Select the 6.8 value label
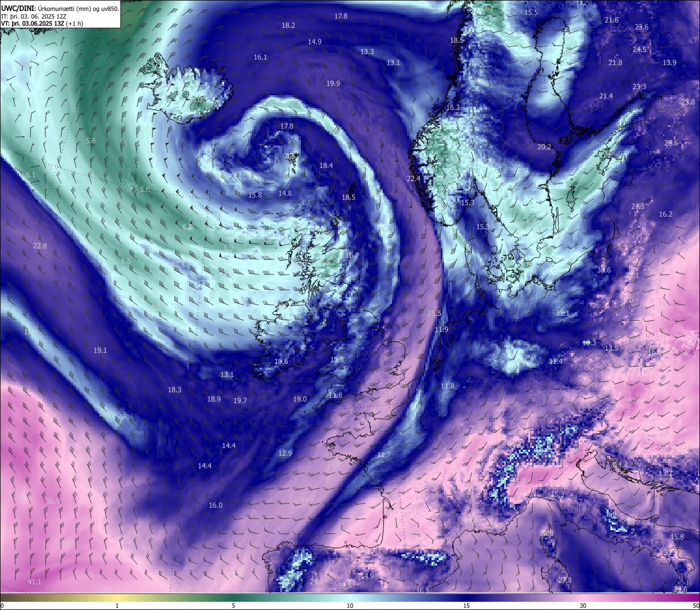Screen dimensions: 700x610 (x=126, y=261)
